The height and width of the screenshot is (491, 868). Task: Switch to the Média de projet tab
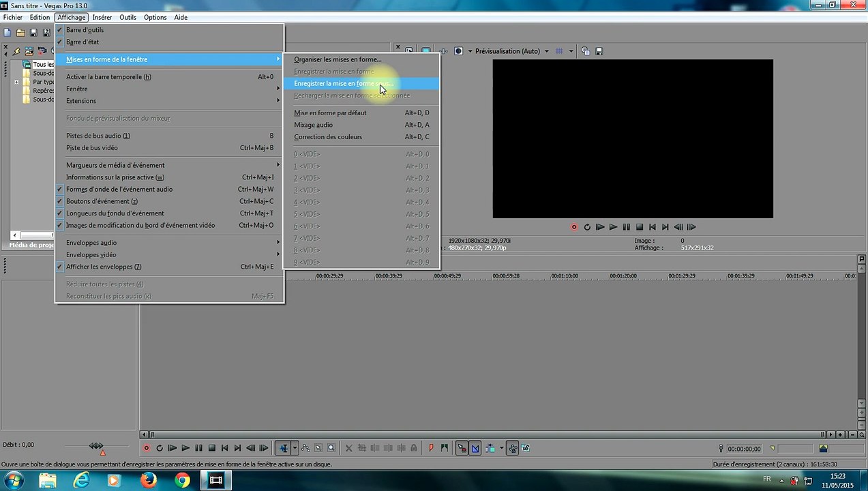pyautogui.click(x=31, y=245)
